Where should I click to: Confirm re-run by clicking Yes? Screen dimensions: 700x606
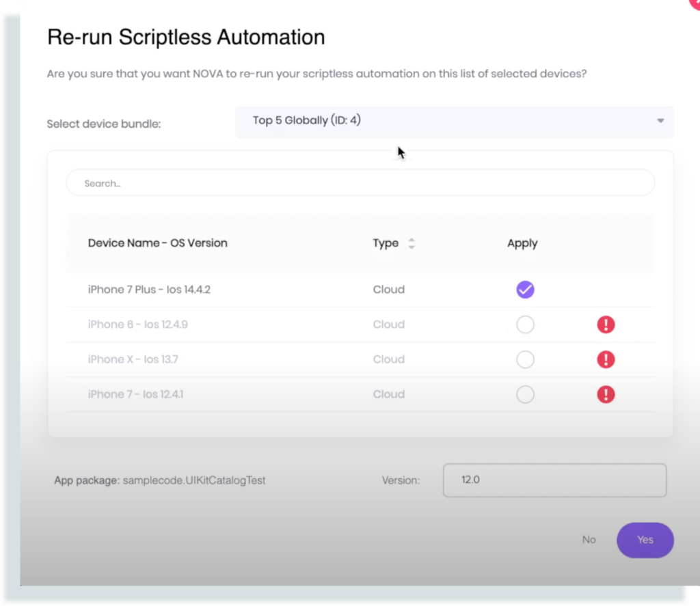(x=645, y=540)
